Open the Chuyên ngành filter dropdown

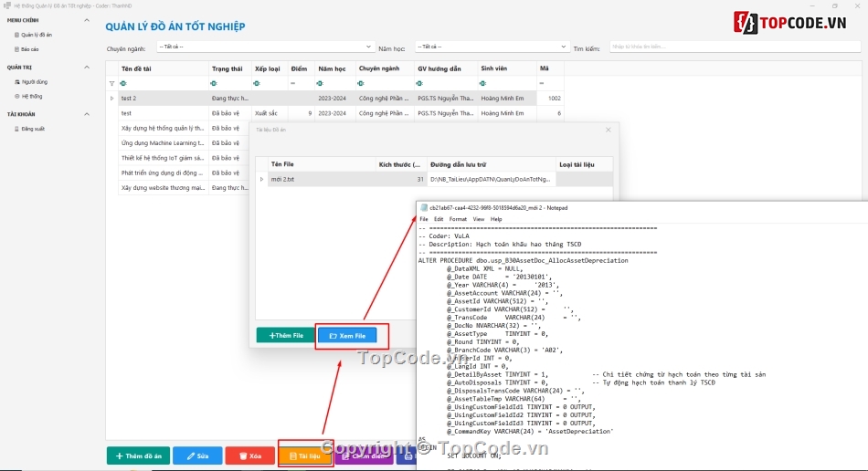point(265,47)
